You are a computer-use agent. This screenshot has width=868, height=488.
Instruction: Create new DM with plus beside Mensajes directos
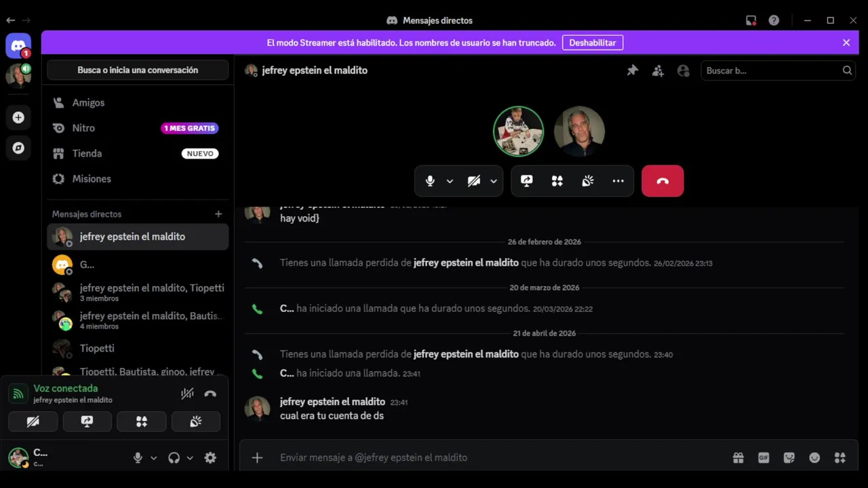pos(218,214)
